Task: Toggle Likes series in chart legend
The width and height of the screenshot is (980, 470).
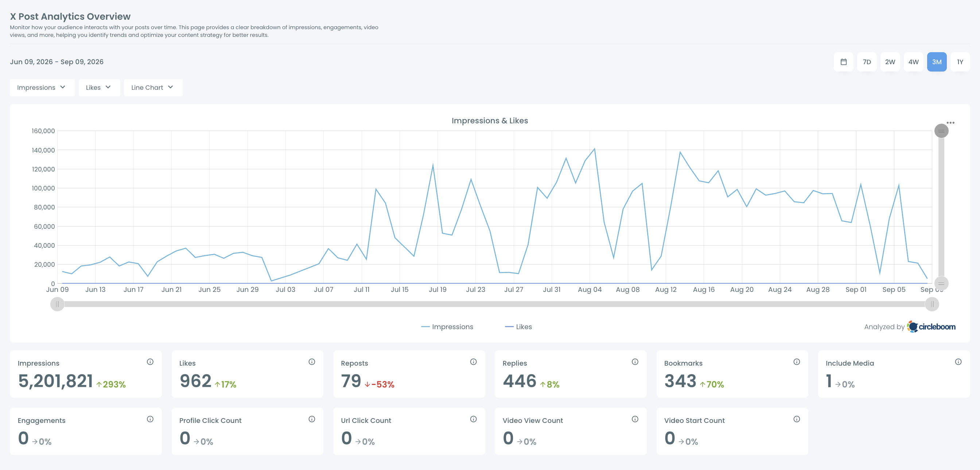Action: click(518, 327)
